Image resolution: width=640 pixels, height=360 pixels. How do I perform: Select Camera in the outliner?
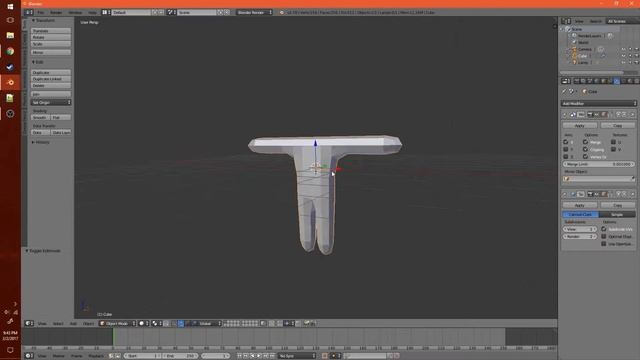coord(584,49)
